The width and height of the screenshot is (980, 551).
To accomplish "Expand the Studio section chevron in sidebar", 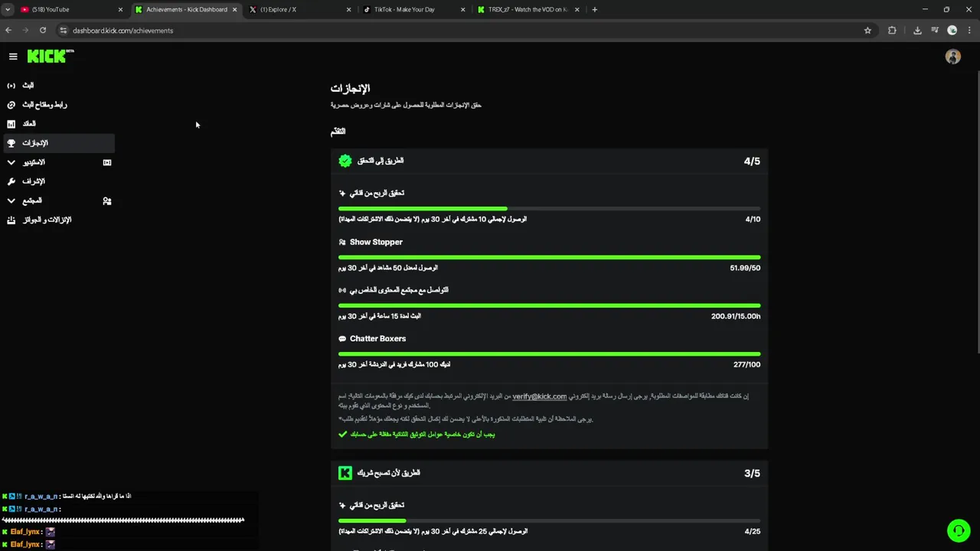I will [11, 162].
